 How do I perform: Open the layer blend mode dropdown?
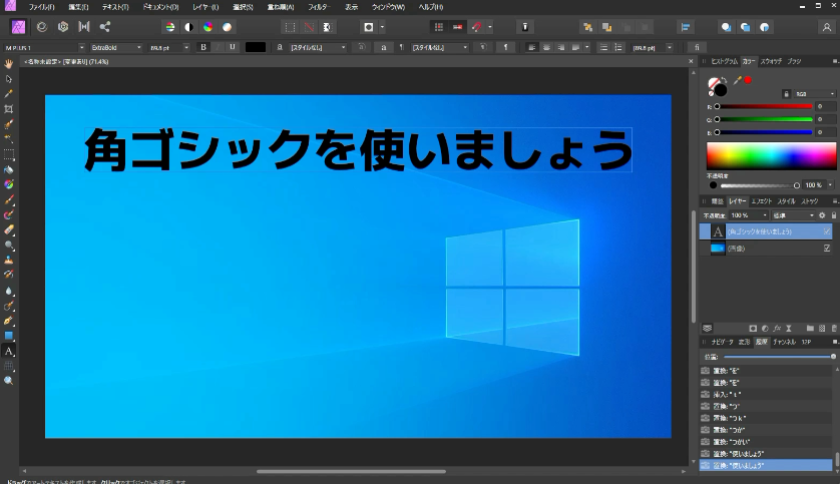pyautogui.click(x=793, y=215)
